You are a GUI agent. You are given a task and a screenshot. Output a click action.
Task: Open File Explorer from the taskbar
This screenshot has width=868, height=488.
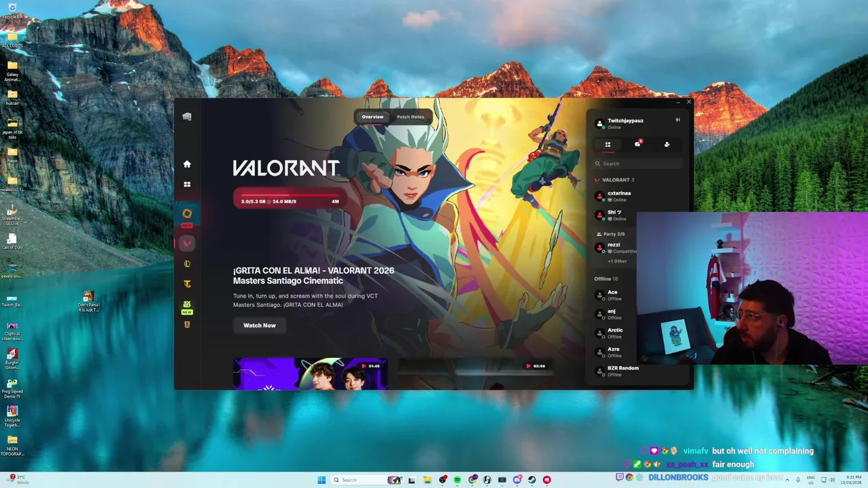tap(428, 480)
